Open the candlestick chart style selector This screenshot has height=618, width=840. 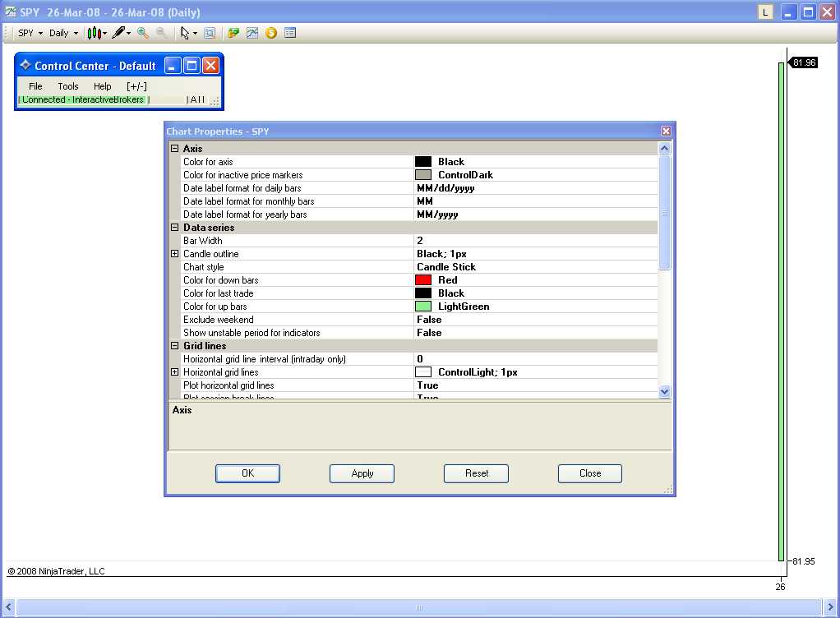tap(97, 33)
